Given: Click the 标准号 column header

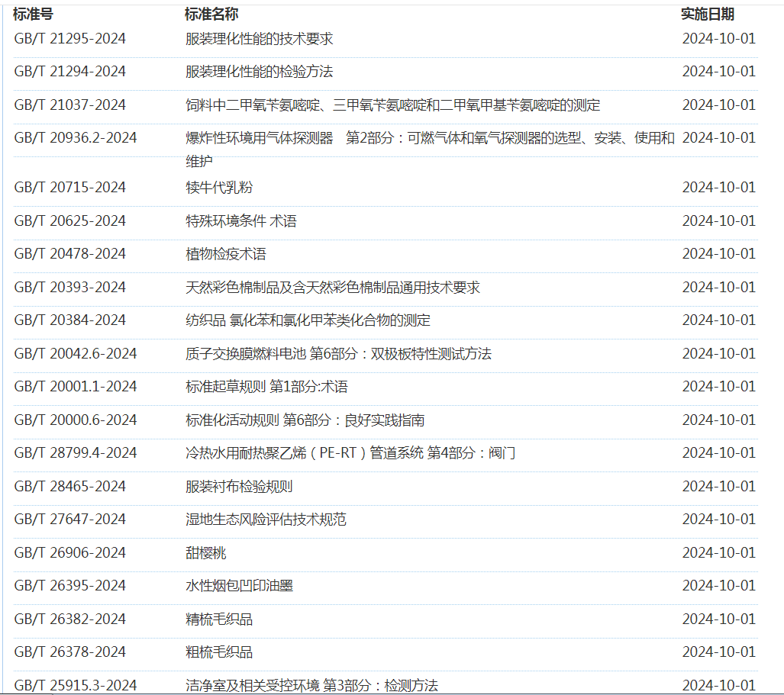Looking at the screenshot, I should pos(33,14).
